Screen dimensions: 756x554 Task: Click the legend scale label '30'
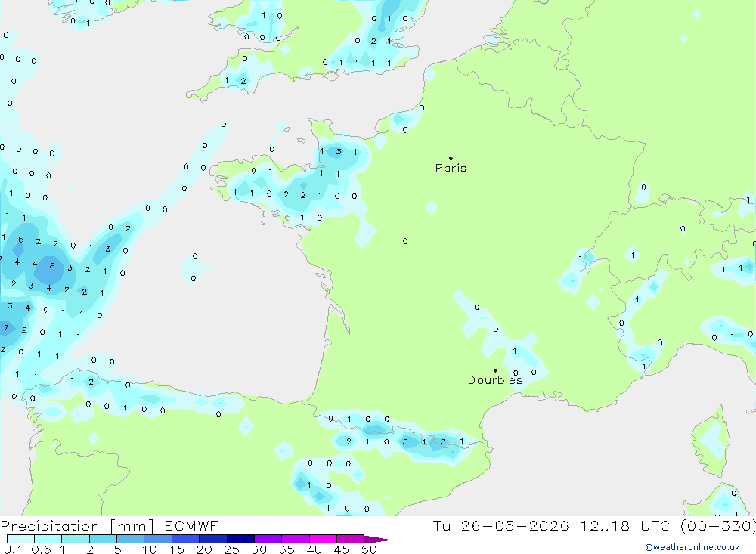tap(259, 549)
